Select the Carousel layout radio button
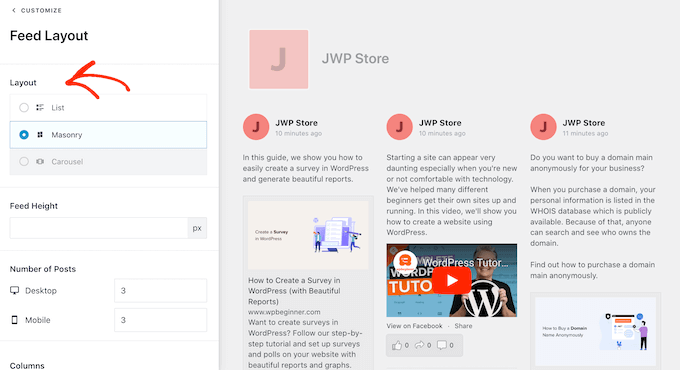680x370 pixels. (24, 162)
